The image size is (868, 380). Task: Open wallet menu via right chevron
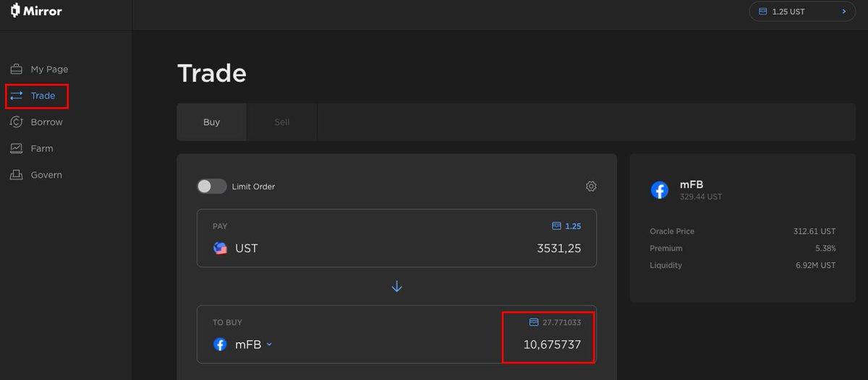[843, 12]
